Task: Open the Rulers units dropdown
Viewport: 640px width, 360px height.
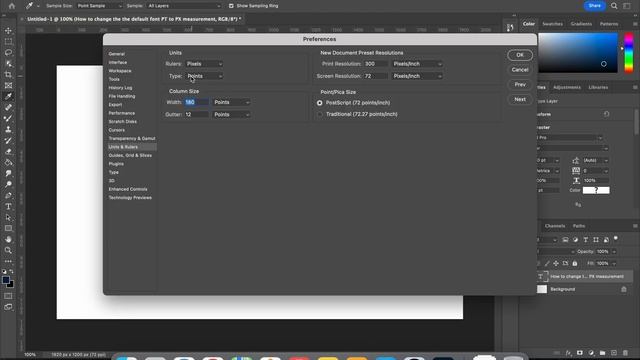Action: point(204,64)
